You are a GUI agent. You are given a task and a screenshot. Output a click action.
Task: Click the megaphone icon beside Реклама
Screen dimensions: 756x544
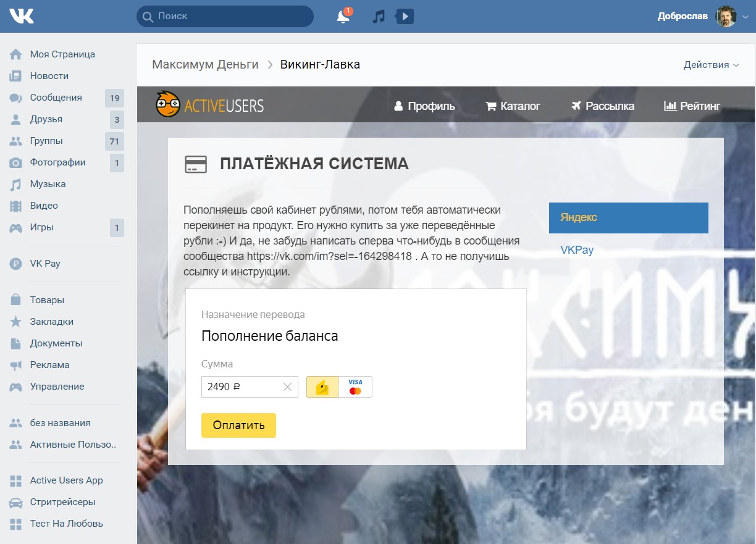tap(16, 365)
